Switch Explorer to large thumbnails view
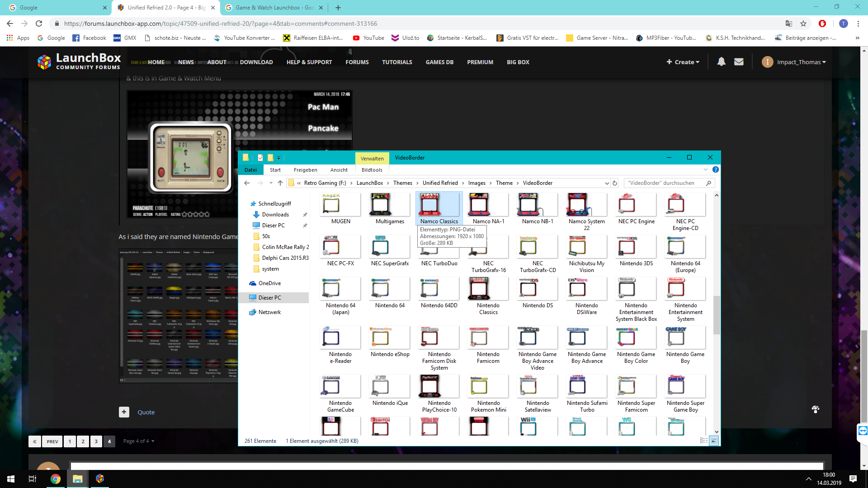The image size is (868, 488). 714,441
